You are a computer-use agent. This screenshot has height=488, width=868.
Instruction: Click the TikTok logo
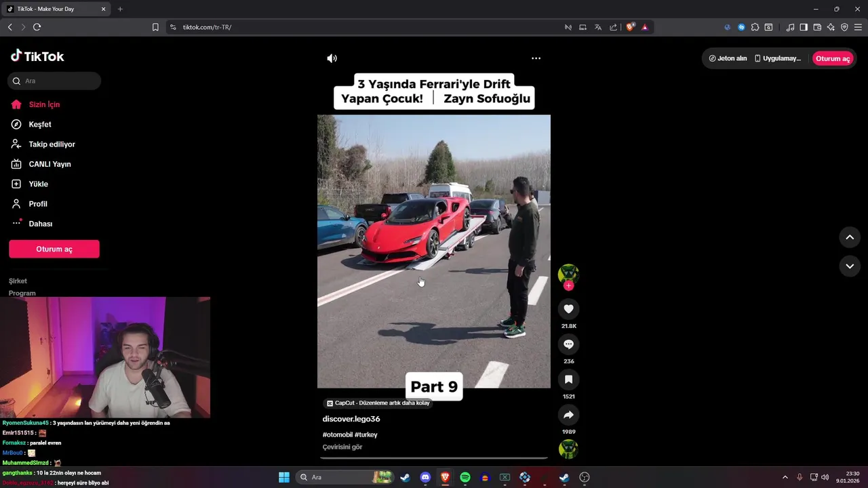click(37, 56)
